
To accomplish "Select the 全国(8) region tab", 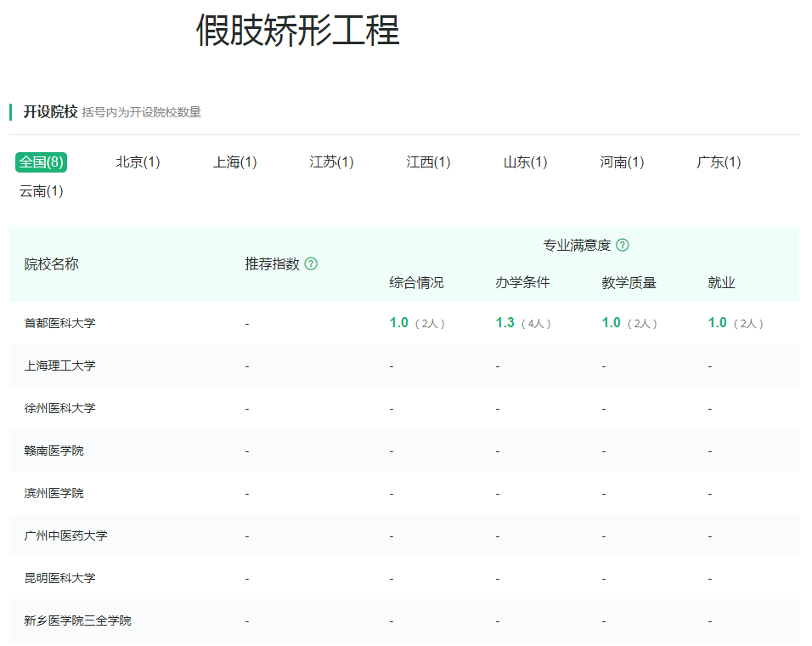I will tap(42, 162).
